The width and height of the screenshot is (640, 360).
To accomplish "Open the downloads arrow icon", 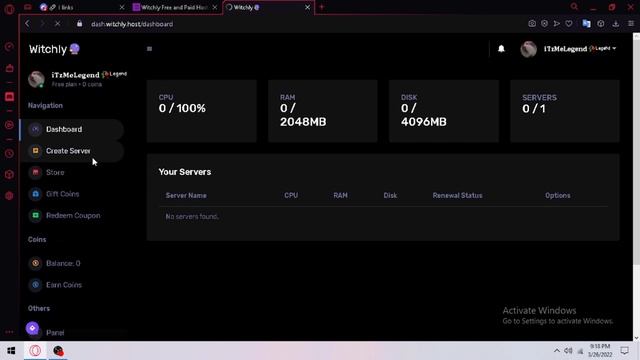I will pyautogui.click(x=616, y=24).
